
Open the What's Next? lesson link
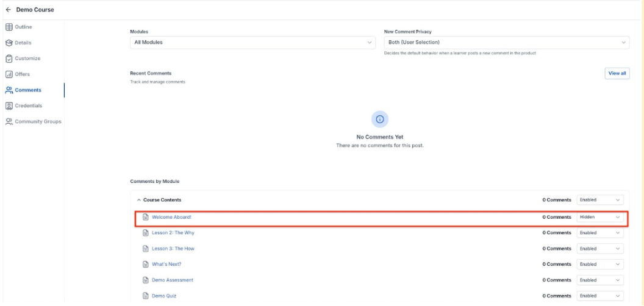click(166, 264)
